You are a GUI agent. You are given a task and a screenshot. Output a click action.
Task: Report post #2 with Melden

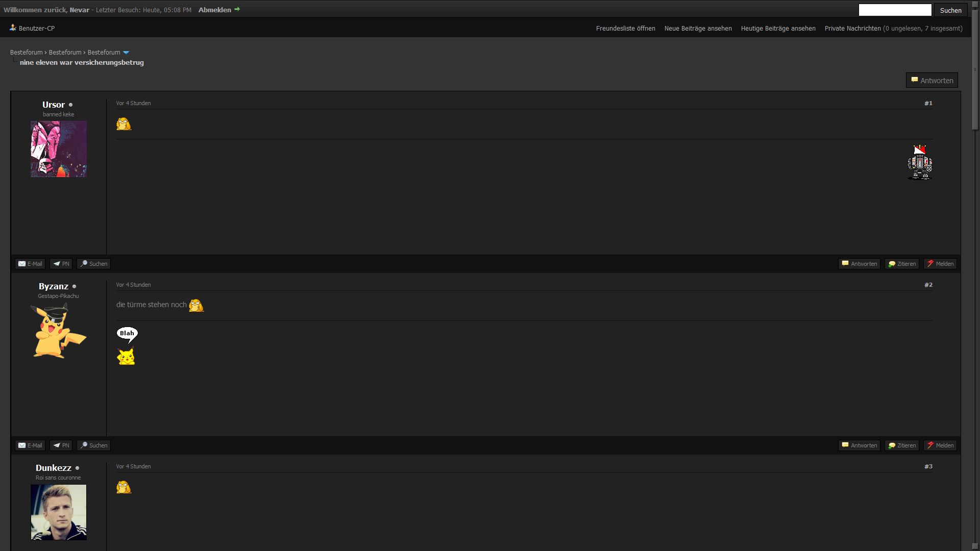point(940,445)
